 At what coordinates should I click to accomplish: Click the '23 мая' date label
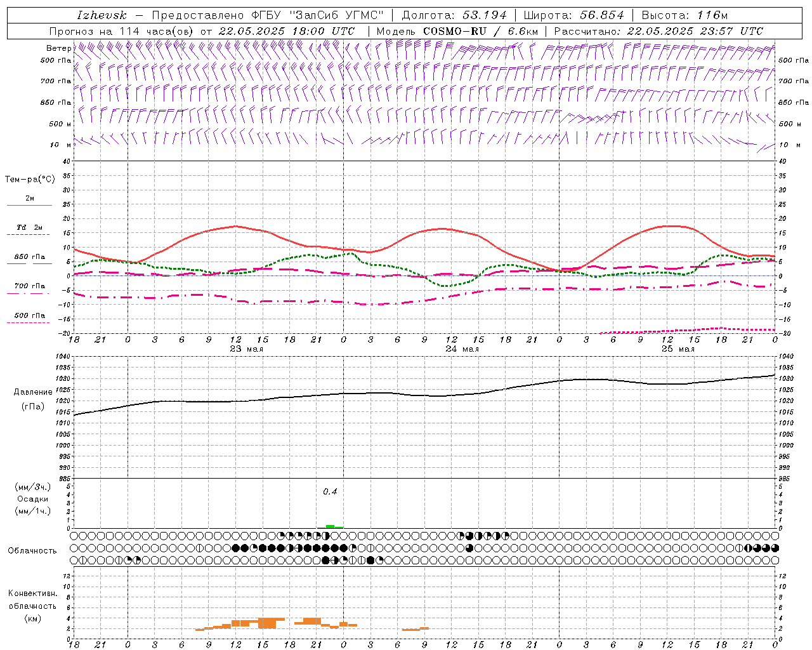tap(247, 349)
